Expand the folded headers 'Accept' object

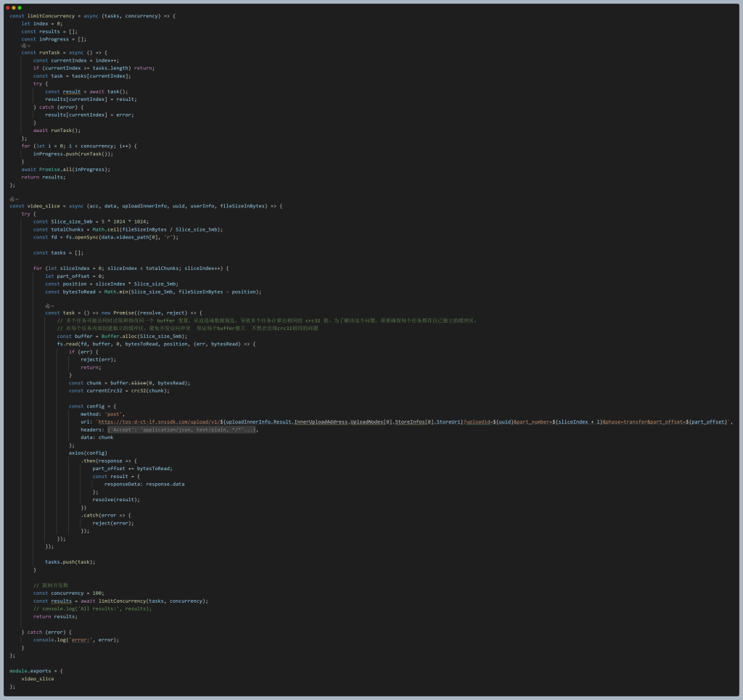point(182,429)
